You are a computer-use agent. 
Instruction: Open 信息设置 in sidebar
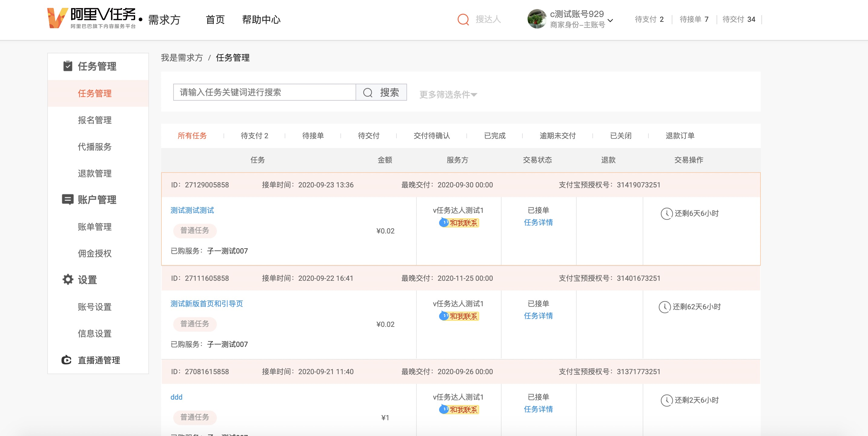point(95,333)
